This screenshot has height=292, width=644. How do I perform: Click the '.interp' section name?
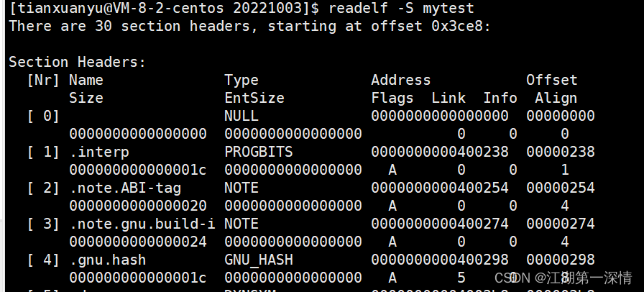pos(99,152)
